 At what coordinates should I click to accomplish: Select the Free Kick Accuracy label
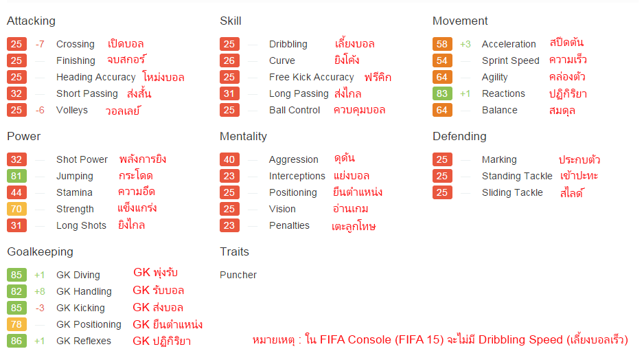click(x=312, y=77)
